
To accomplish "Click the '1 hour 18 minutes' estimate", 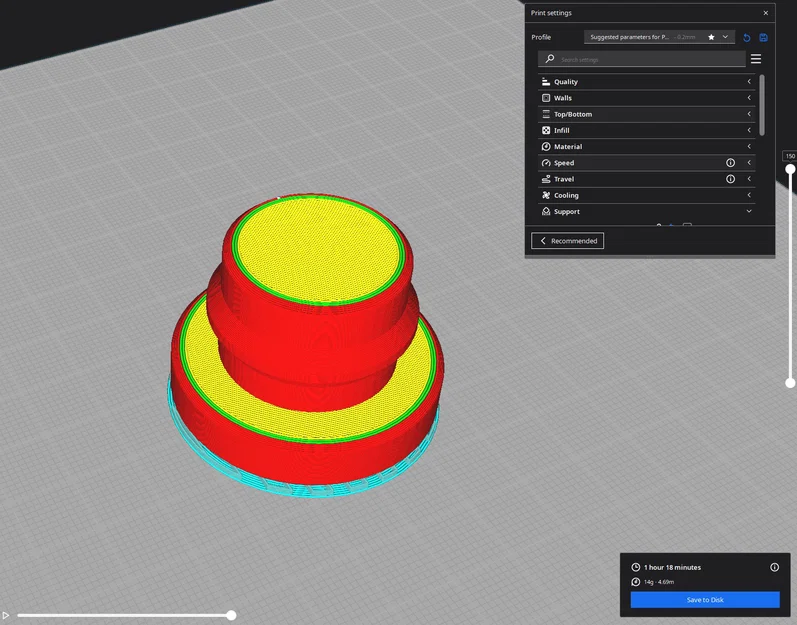I will pos(672,568).
